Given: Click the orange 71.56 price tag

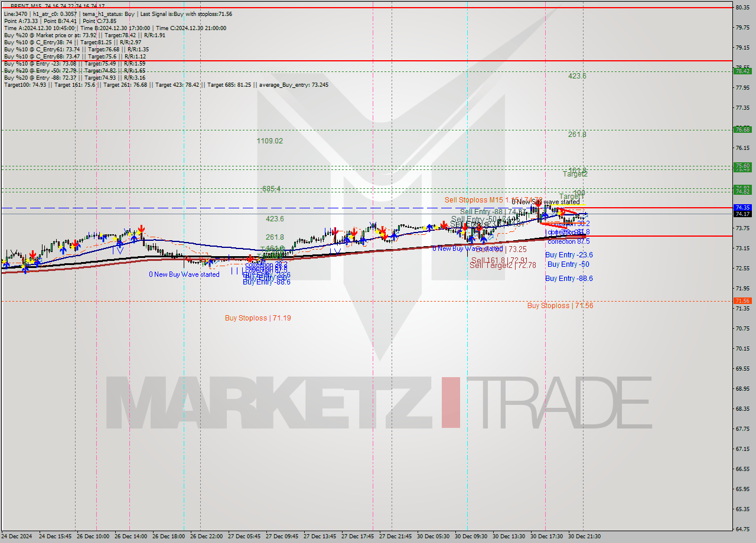Looking at the screenshot, I should pyautogui.click(x=742, y=301).
